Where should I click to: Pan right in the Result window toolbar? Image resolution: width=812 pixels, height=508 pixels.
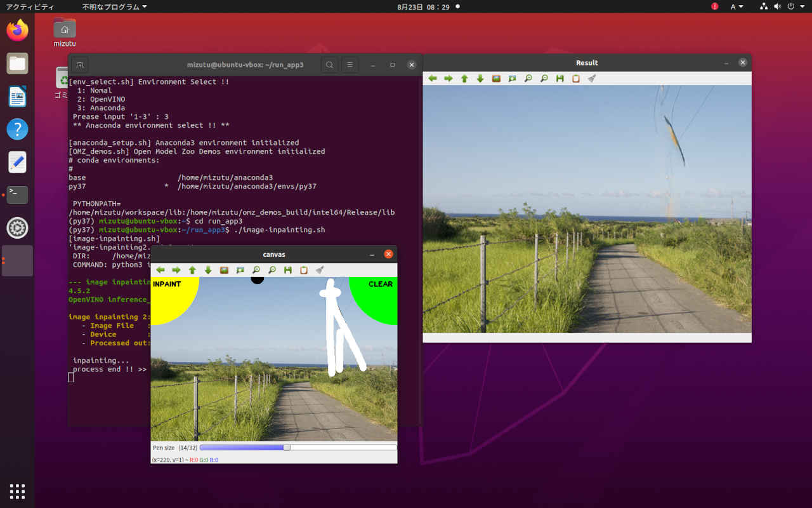[449, 79]
